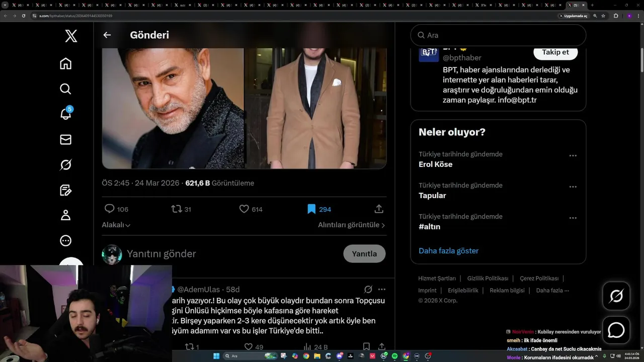Click the Ara search box

coord(498,35)
